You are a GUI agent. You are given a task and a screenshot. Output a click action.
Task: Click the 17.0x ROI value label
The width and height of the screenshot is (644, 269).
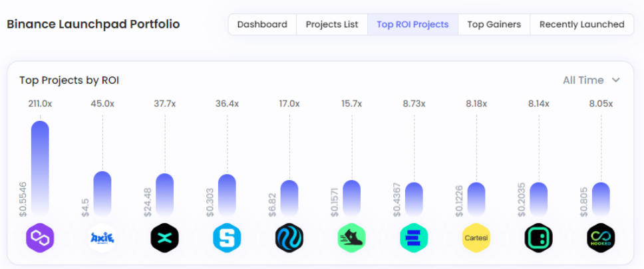click(289, 104)
